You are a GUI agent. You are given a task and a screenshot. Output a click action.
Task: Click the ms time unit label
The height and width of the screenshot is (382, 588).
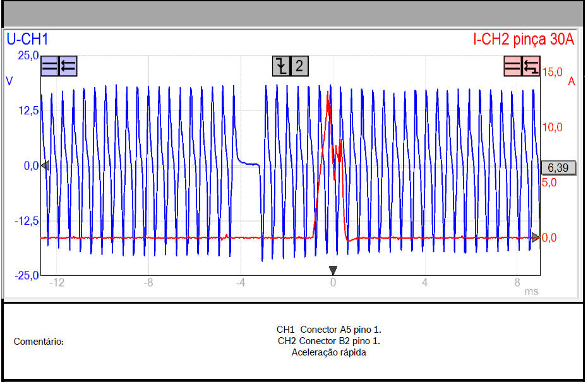click(532, 291)
